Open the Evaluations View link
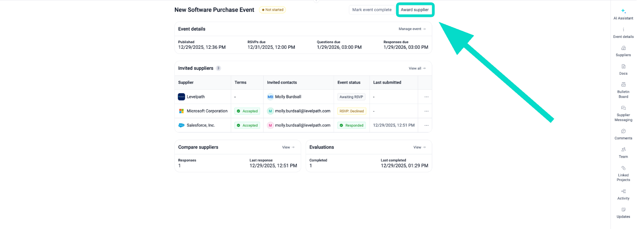 click(419, 147)
